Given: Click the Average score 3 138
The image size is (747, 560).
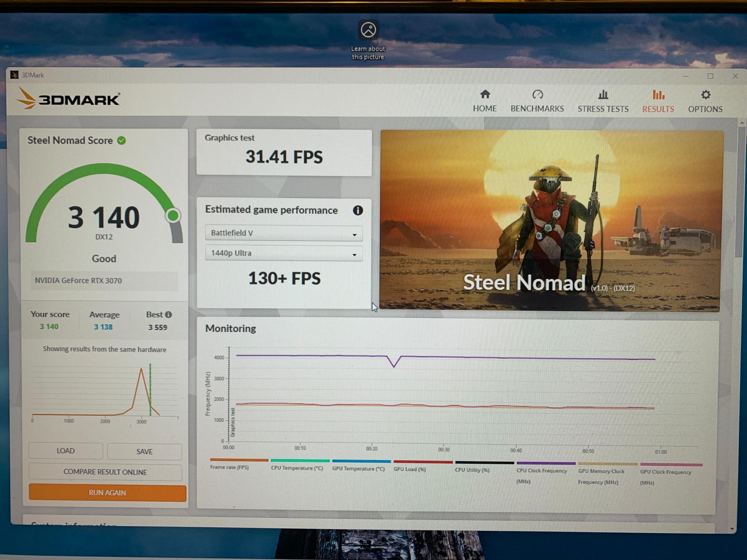Looking at the screenshot, I should [x=104, y=327].
